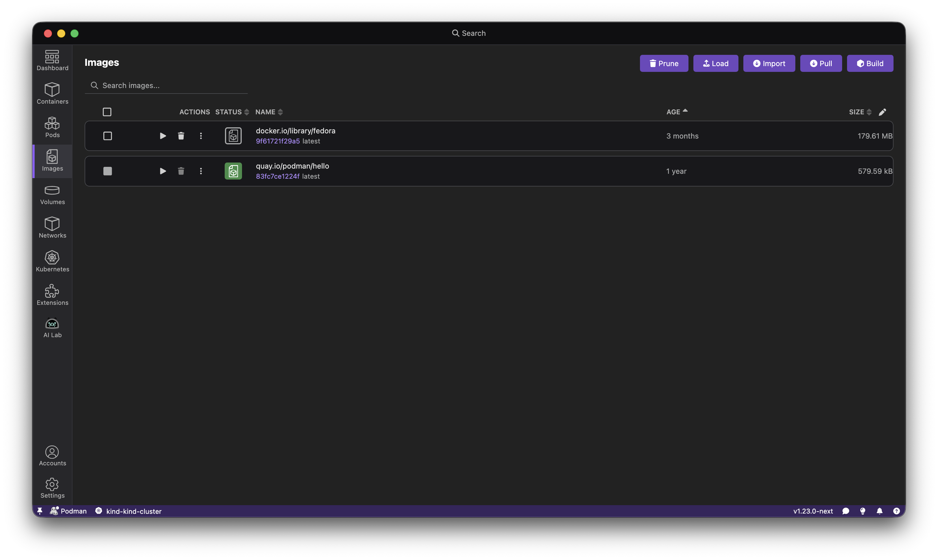Pull a new image

[x=821, y=63]
